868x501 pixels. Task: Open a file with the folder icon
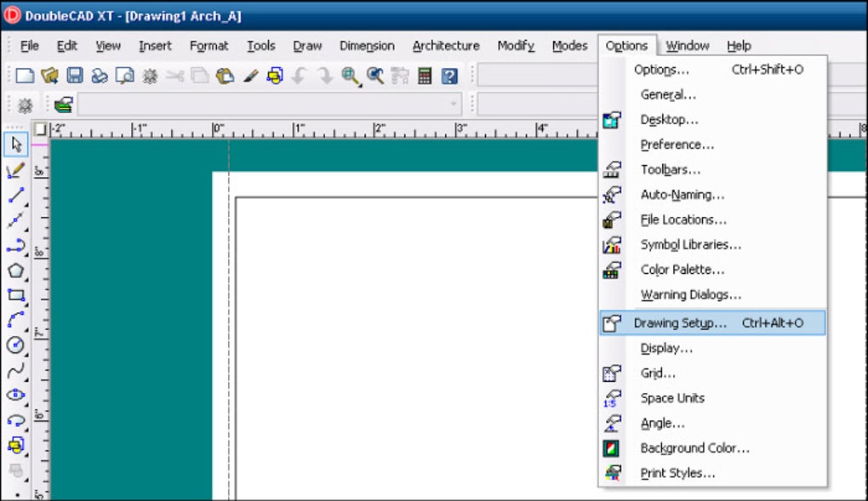pyautogui.click(x=50, y=76)
